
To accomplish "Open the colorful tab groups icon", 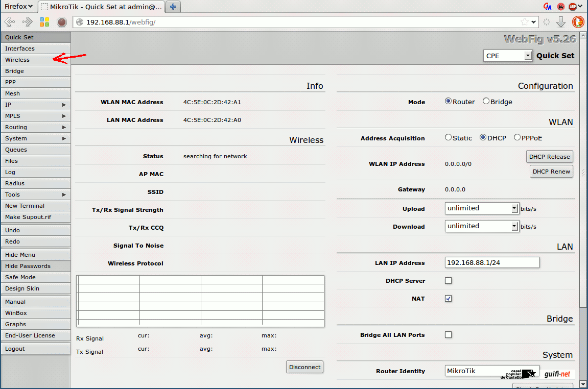I will [x=44, y=22].
